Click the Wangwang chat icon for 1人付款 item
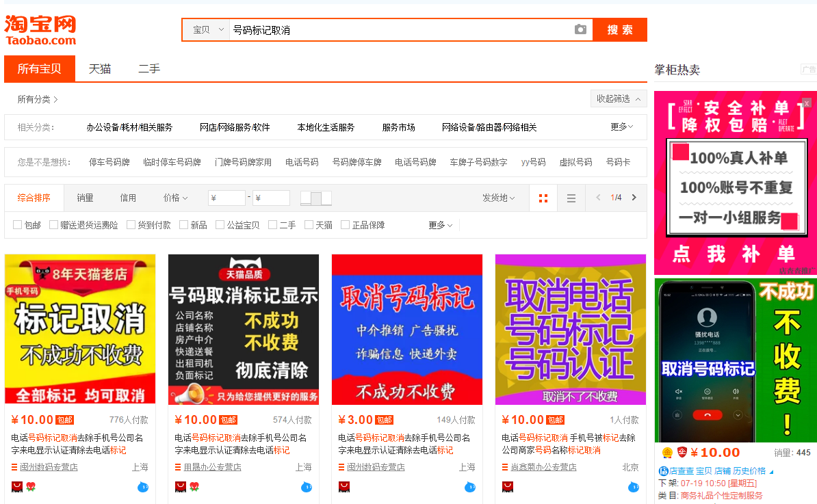This screenshot has height=504, width=817. [x=634, y=487]
